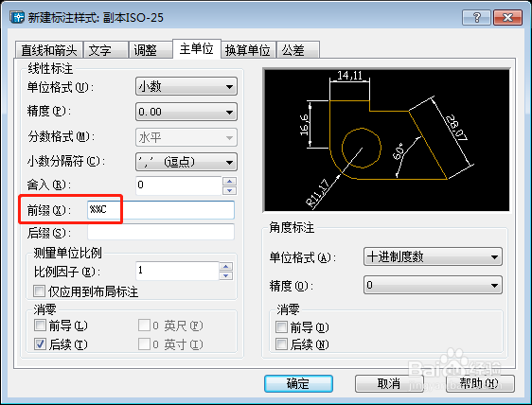Toggle the 0 英寸(I) checkbox
The image size is (532, 405).
144,343
